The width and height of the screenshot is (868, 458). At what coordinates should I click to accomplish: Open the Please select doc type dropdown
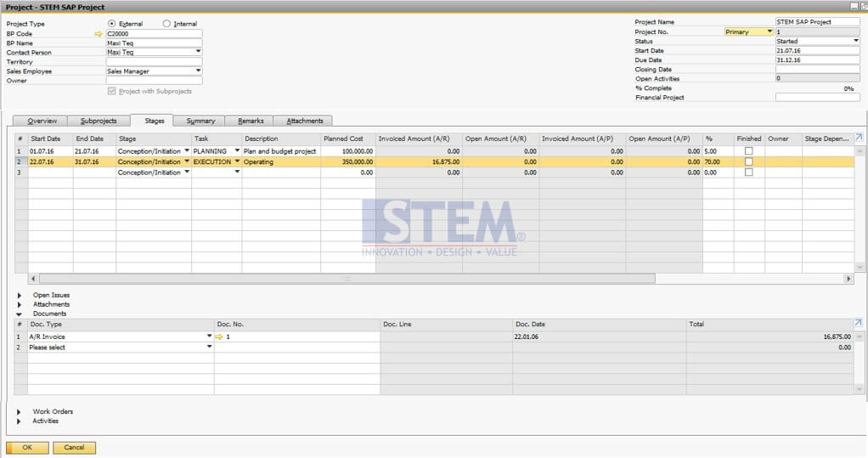pos(209,347)
